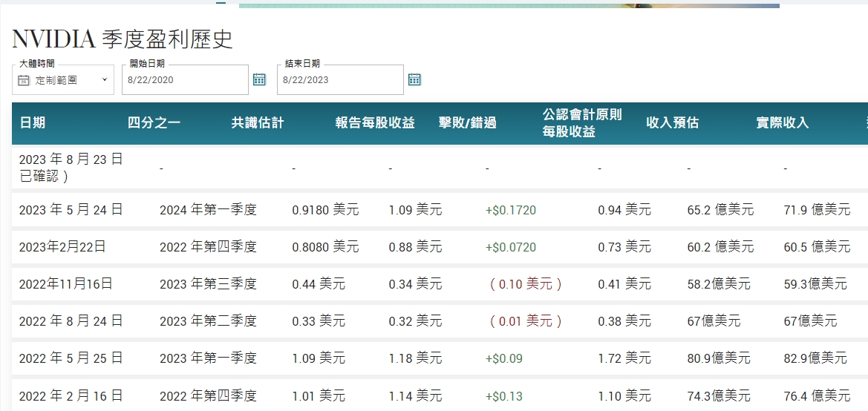
Task: Sort by the 四分之一 column header
Action: pos(154,123)
